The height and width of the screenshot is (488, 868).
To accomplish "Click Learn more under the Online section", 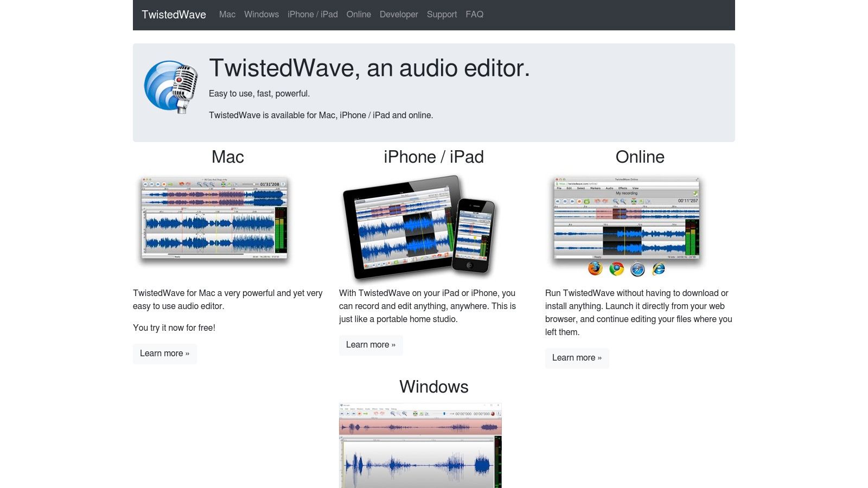I will point(577,358).
